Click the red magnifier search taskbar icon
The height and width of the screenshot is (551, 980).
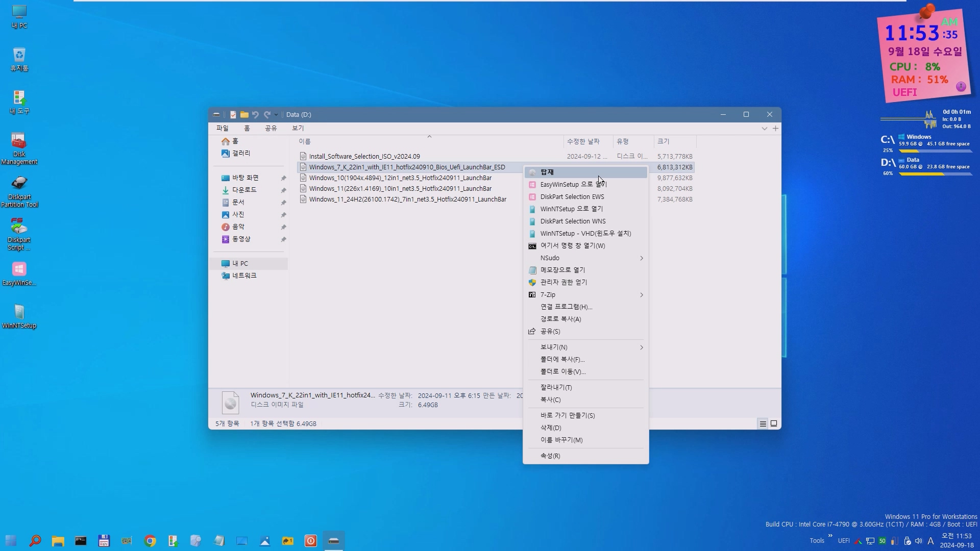[35, 541]
